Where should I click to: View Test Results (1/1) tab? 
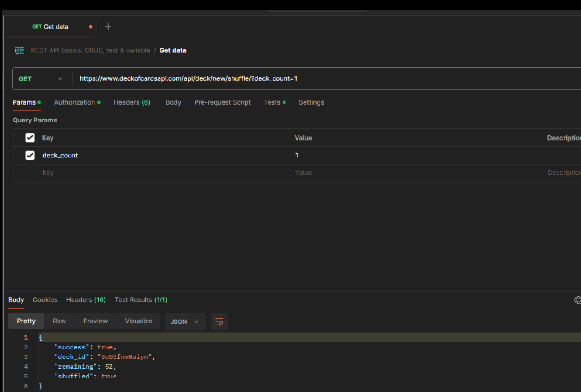pos(141,300)
